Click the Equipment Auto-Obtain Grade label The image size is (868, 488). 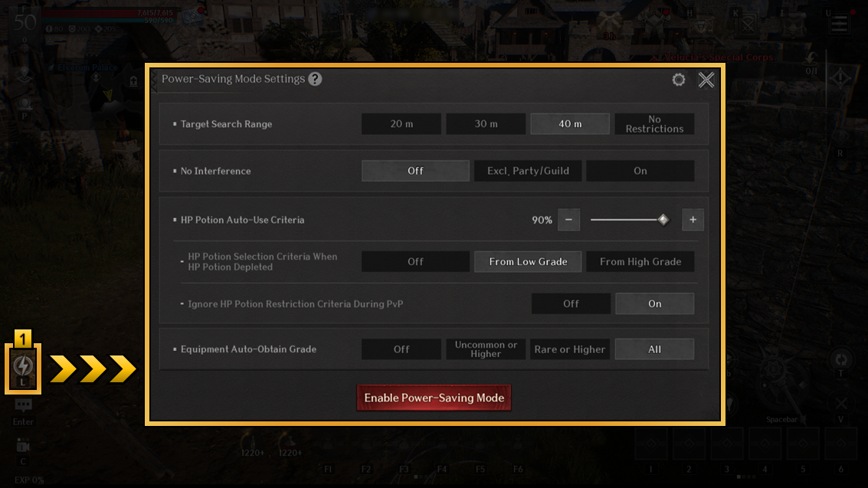[248, 349]
